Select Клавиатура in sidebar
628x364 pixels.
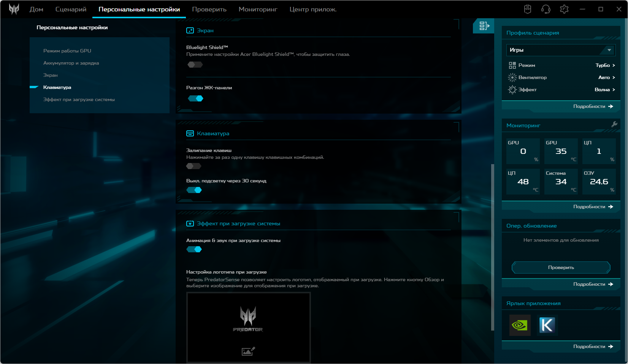[57, 87]
